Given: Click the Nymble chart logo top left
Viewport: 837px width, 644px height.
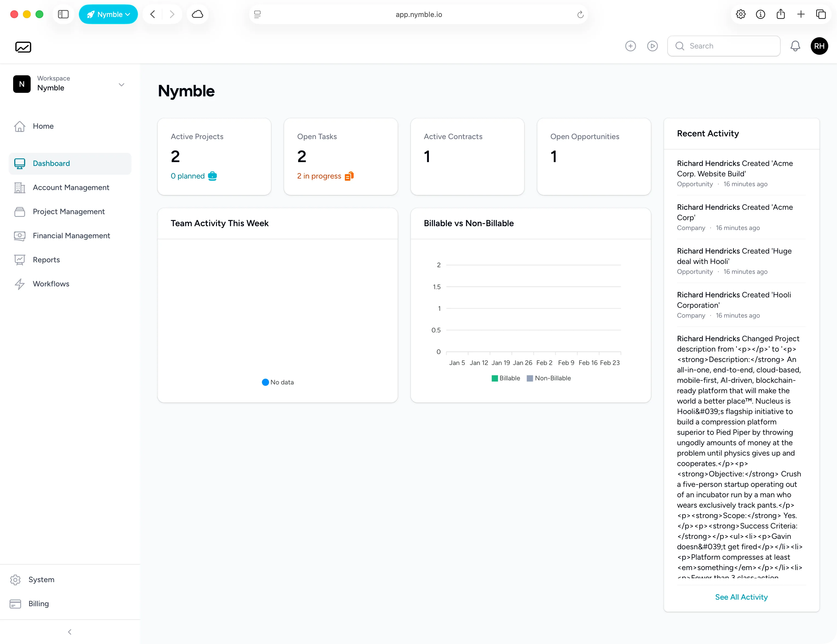Looking at the screenshot, I should pos(23,47).
